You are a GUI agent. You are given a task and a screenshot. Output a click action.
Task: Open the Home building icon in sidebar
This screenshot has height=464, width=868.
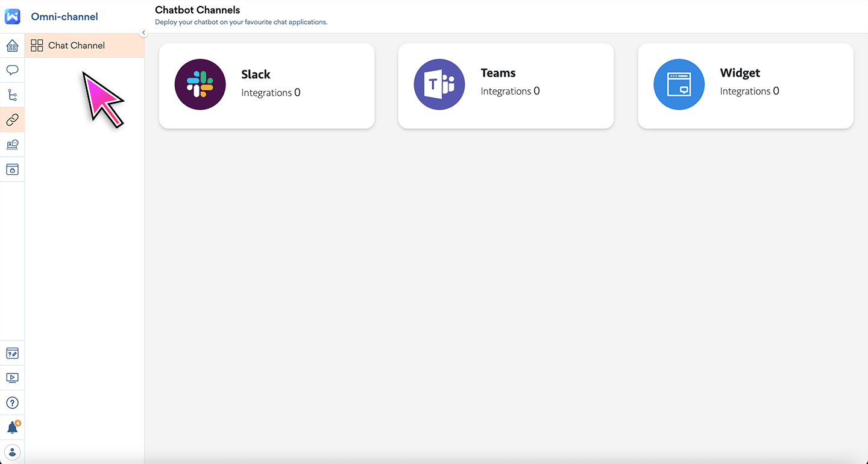click(x=12, y=45)
